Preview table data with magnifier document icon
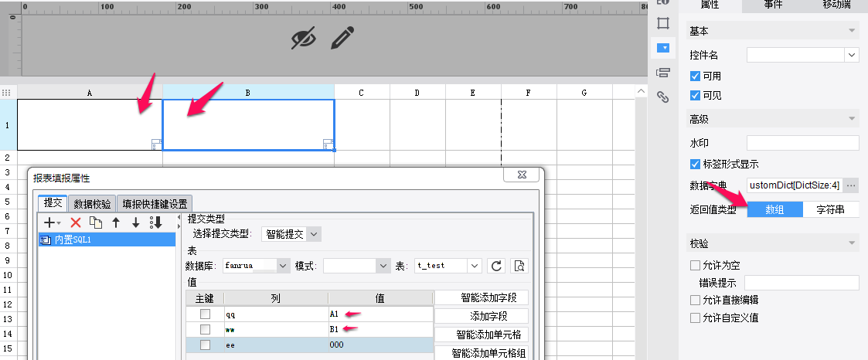Screen dimensions: 868x360 click(x=519, y=266)
